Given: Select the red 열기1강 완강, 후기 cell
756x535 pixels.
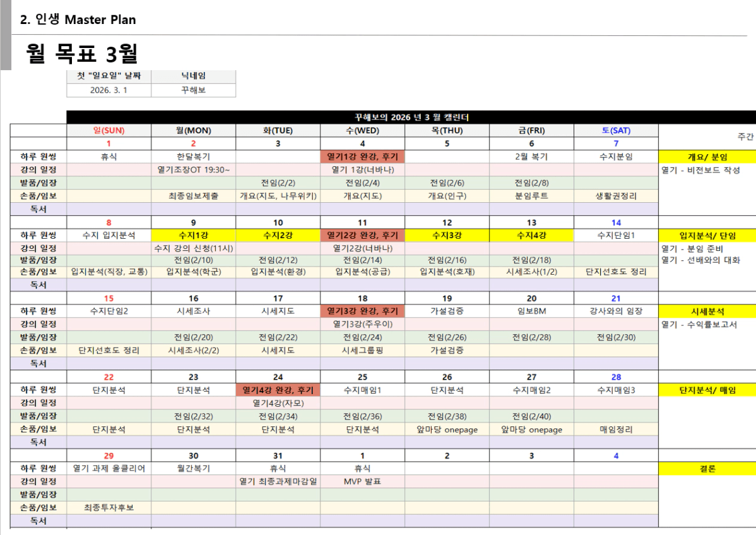Looking at the screenshot, I should 362,157.
